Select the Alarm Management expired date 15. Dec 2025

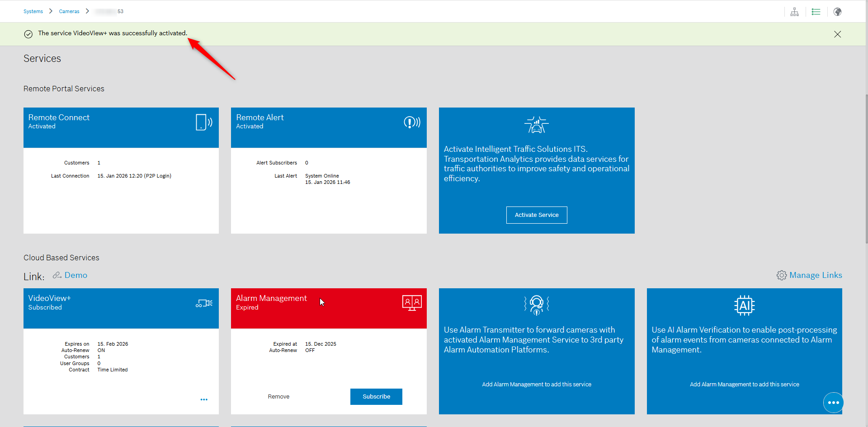(321, 344)
